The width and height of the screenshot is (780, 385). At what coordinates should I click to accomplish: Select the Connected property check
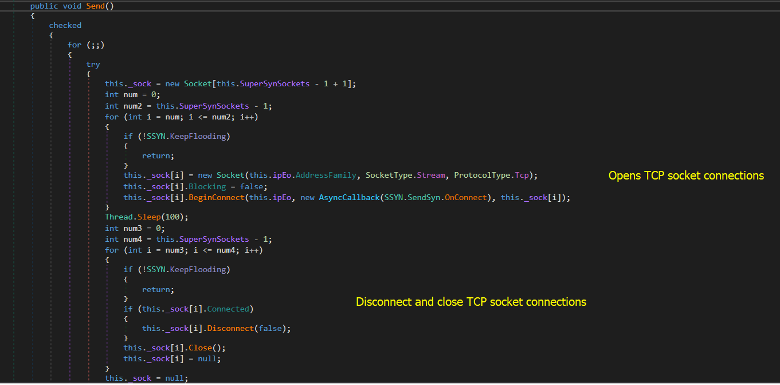pos(228,309)
